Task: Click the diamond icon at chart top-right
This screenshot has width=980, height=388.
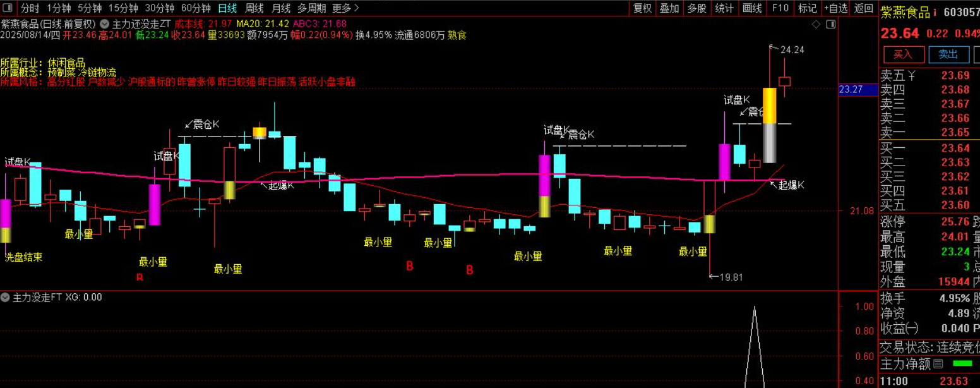Action: (x=816, y=24)
